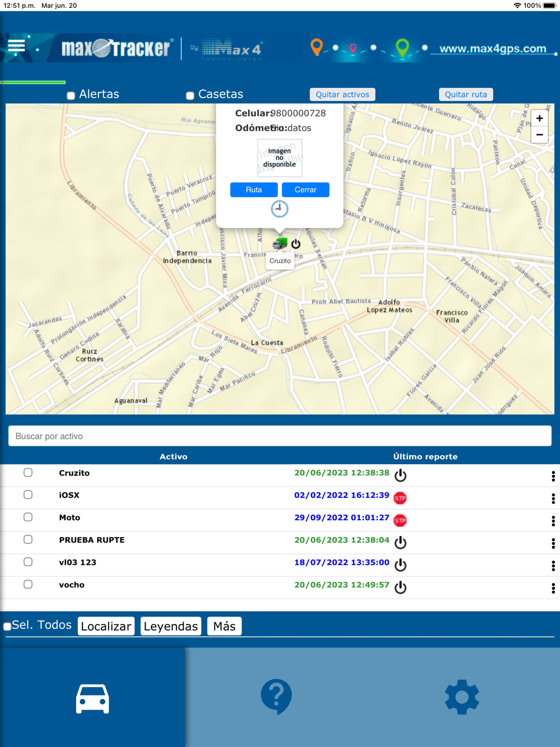560x747 pixels.
Task: Zoom in on the map
Action: pyautogui.click(x=539, y=118)
